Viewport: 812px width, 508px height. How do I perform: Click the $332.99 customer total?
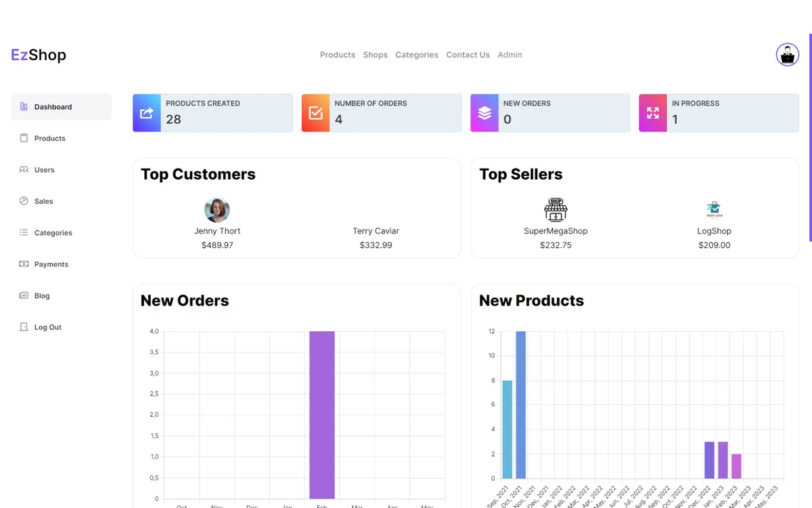pos(376,245)
